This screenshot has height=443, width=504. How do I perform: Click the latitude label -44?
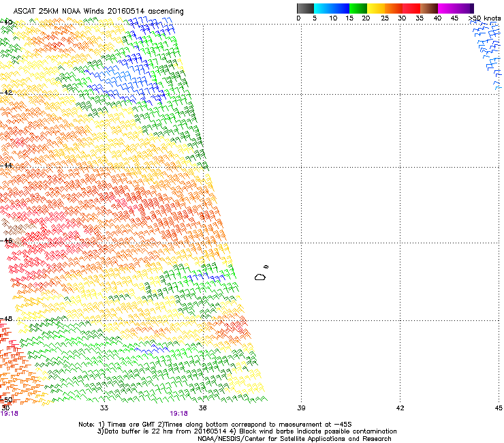(6, 166)
